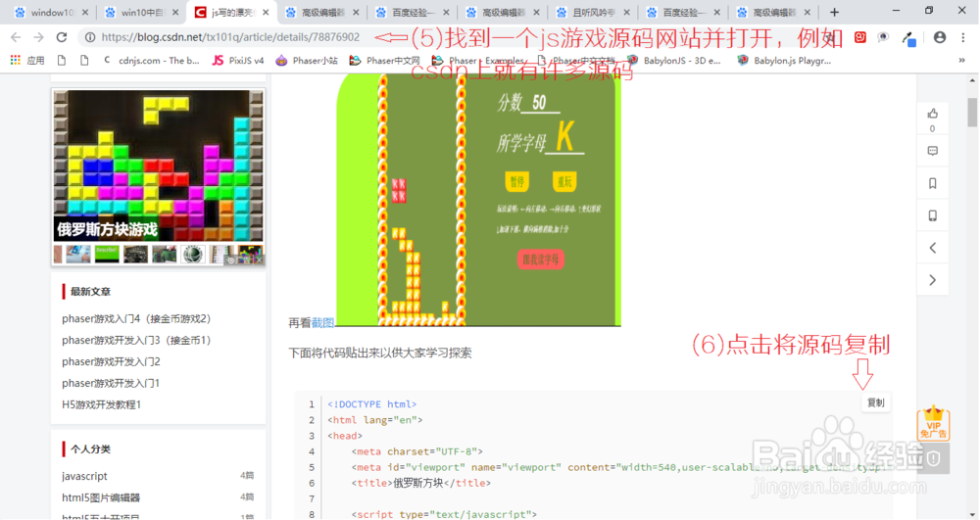The height and width of the screenshot is (520, 980).
Task: Go back to the previous page
Action: tap(17, 37)
